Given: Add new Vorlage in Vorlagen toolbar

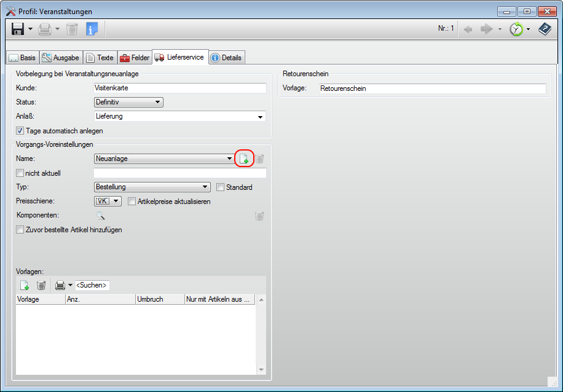Looking at the screenshot, I should (x=25, y=285).
